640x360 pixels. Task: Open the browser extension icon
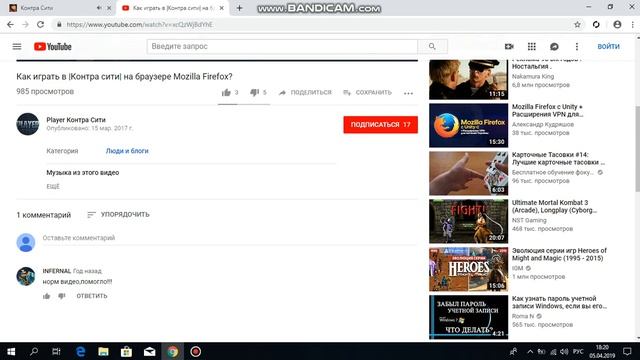[x=596, y=24]
